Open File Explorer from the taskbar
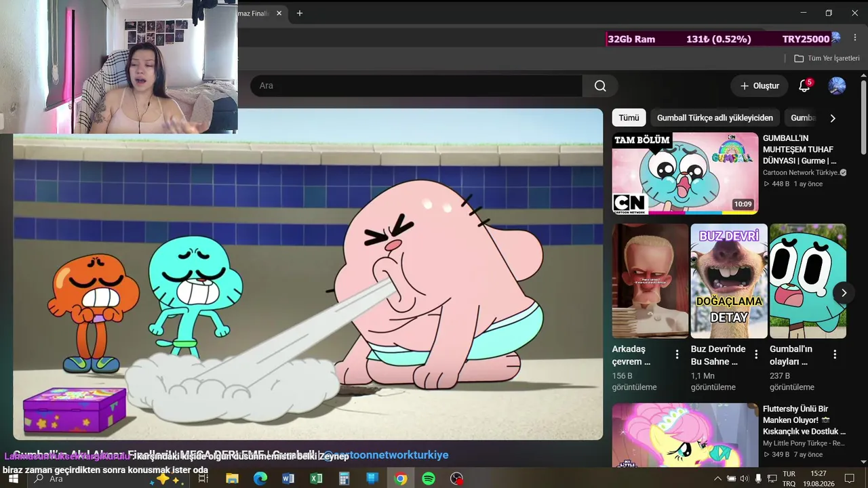This screenshot has width=868, height=488. pyautogui.click(x=232, y=479)
